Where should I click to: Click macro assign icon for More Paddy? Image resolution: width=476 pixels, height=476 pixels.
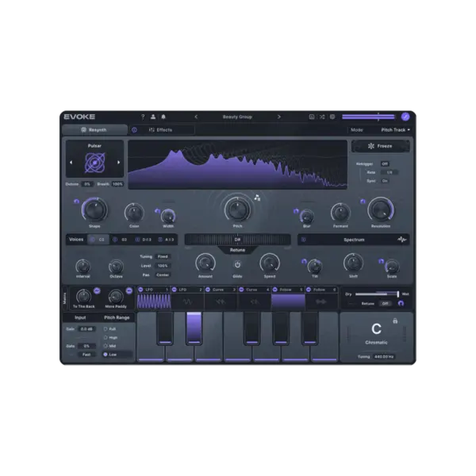(x=129, y=291)
